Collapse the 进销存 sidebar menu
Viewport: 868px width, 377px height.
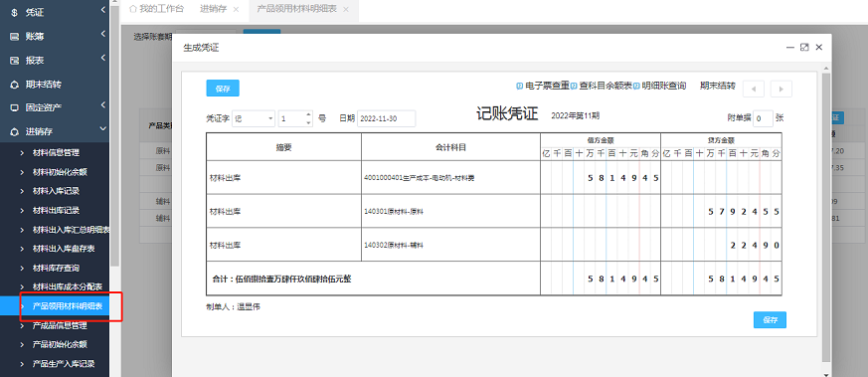tap(103, 129)
